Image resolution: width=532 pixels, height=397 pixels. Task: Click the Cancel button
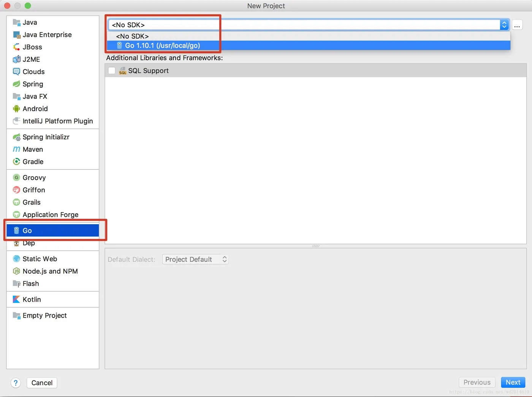[x=42, y=383]
